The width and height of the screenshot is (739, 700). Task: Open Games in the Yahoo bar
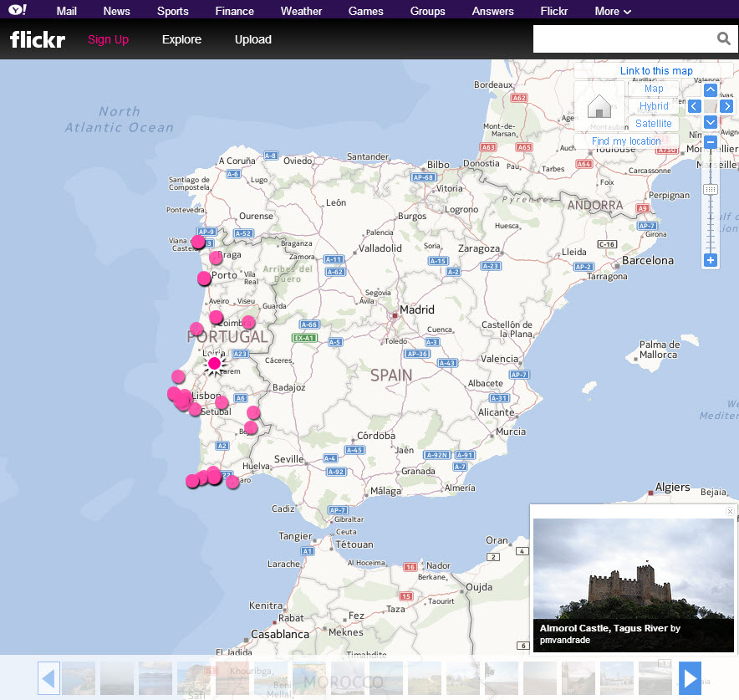(365, 12)
